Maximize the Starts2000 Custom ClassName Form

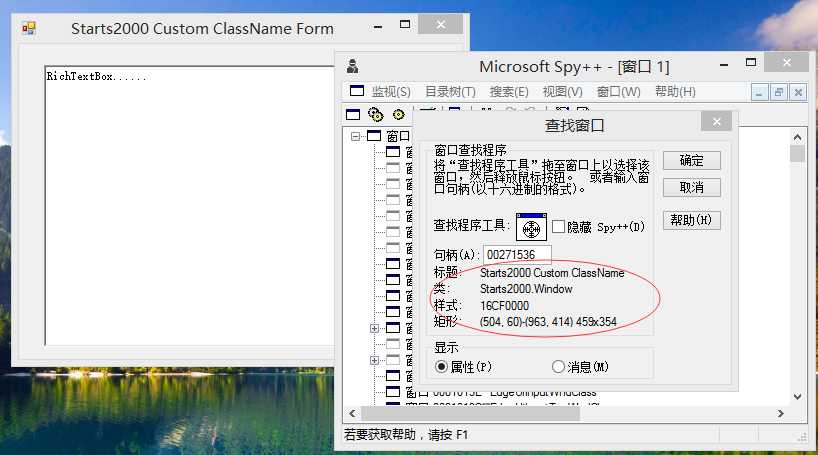(x=405, y=25)
